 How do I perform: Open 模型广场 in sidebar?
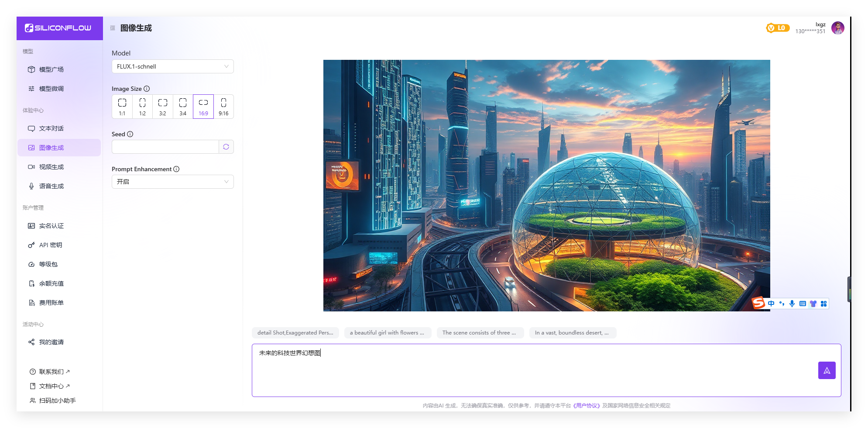click(x=59, y=69)
